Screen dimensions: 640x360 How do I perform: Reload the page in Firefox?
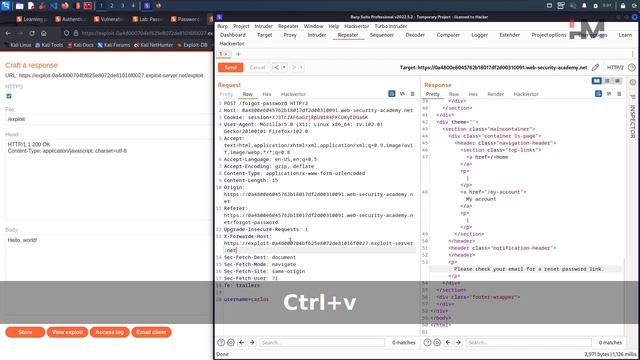[32, 33]
